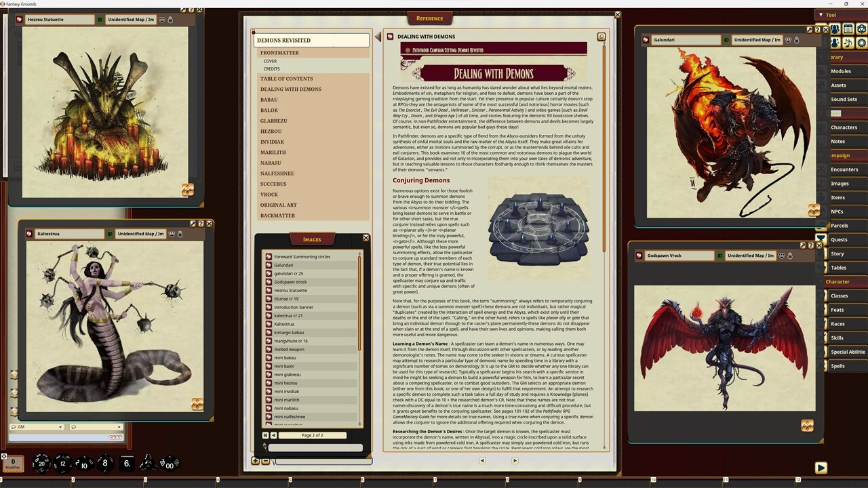
Task: Open the Party Sheet people icon
Action: [835, 28]
